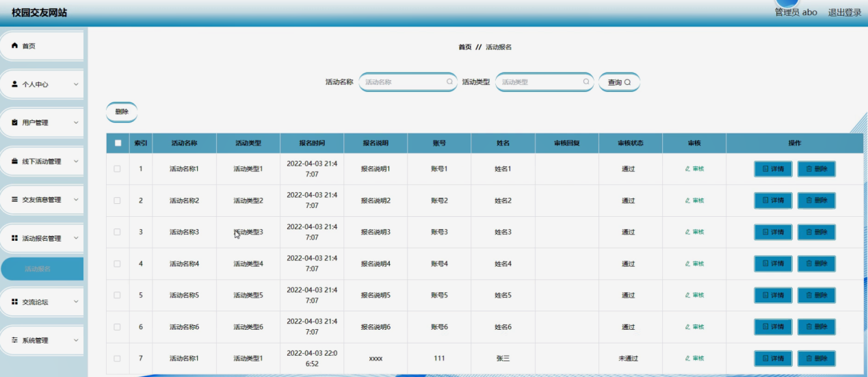The width and height of the screenshot is (868, 377).
Task: Delete the 姓名1 row with 删除
Action: click(816, 169)
